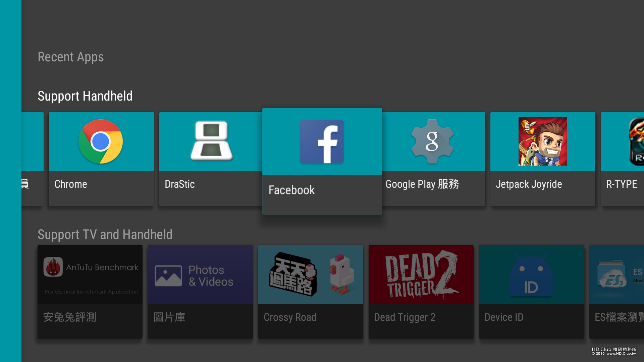This screenshot has width=644, height=362.
Task: Open the Google Play services gear icon
Action: 432,141
